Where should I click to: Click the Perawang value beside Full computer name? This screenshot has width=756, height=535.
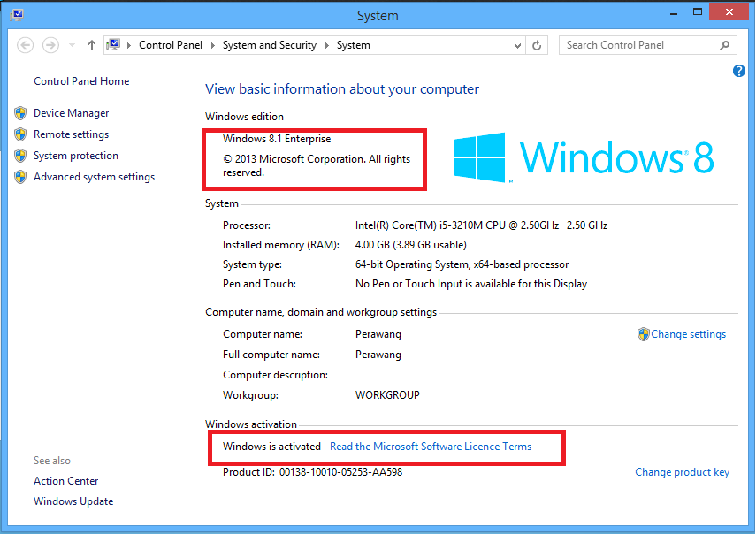(x=378, y=355)
